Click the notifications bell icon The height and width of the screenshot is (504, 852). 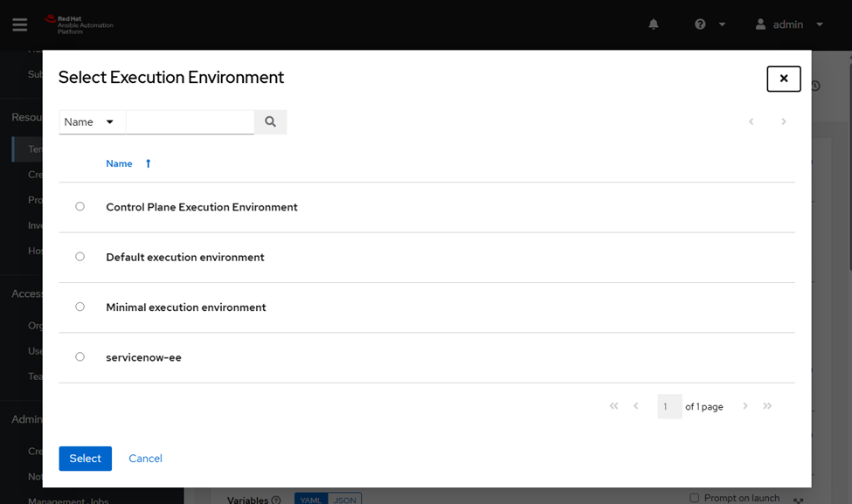pyautogui.click(x=653, y=24)
